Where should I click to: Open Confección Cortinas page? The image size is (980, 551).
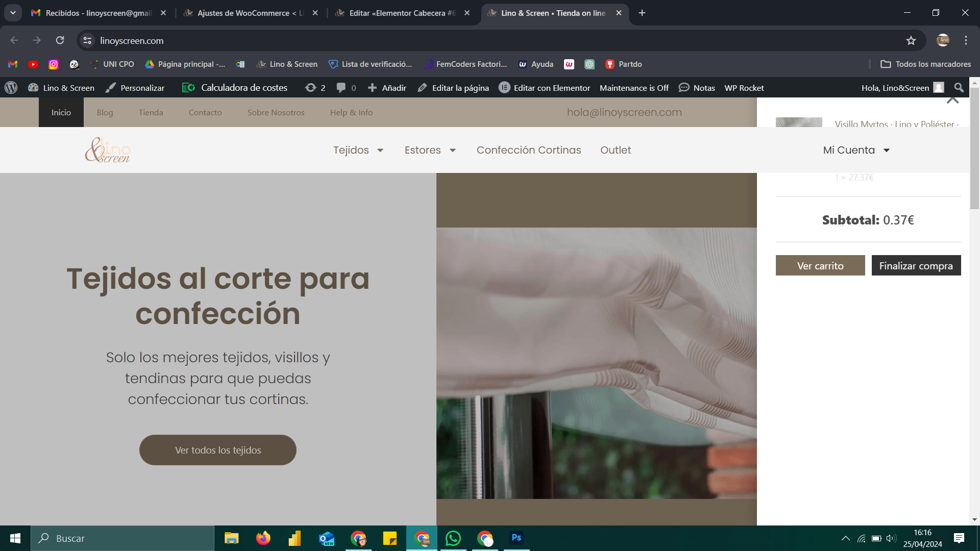(x=529, y=150)
